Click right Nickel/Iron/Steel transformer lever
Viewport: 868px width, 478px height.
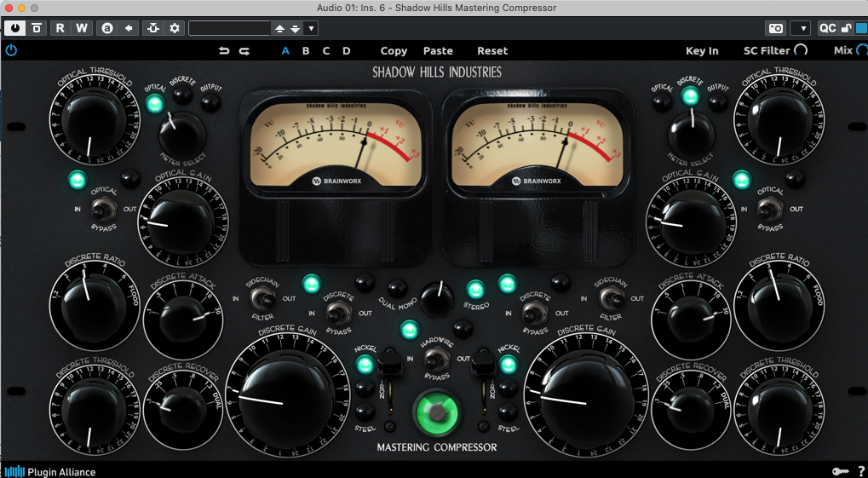[483, 381]
